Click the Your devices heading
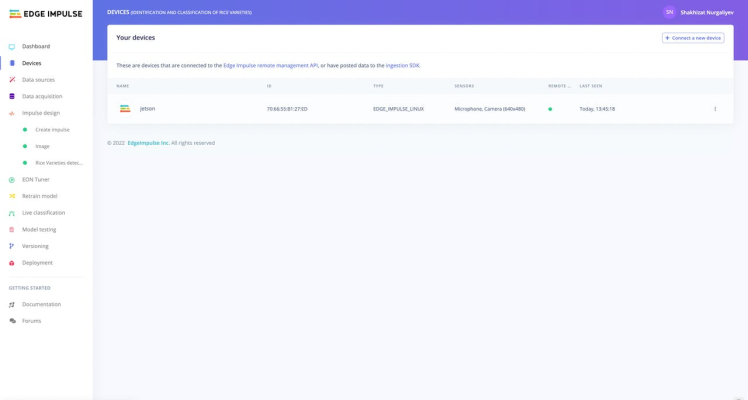The image size is (748, 400). [x=135, y=38]
